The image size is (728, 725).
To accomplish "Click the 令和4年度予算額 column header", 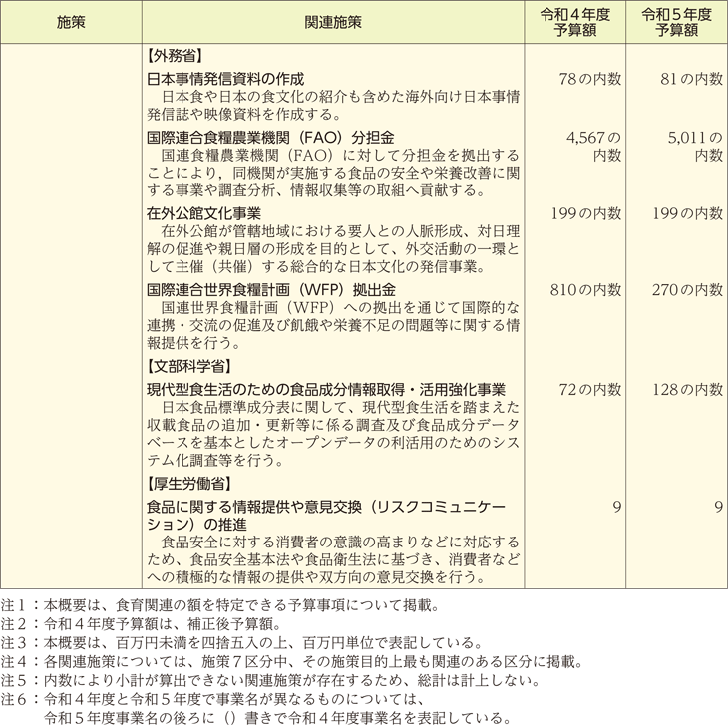I will (574, 22).
